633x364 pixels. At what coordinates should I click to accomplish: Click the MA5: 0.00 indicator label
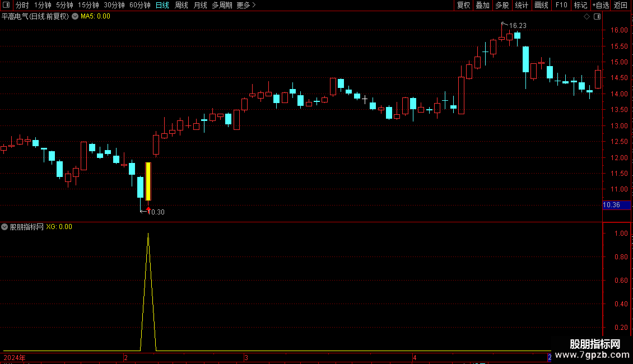tap(95, 17)
